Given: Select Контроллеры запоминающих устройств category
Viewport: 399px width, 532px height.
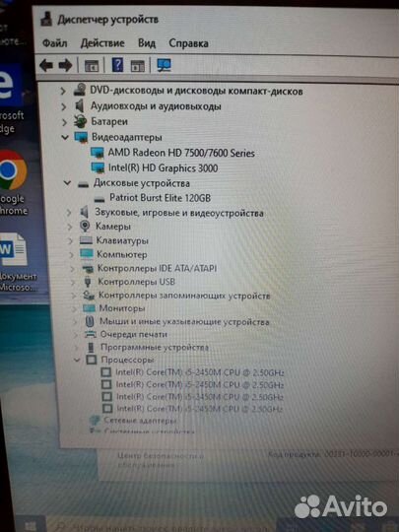Looking at the screenshot, I should 184,296.
